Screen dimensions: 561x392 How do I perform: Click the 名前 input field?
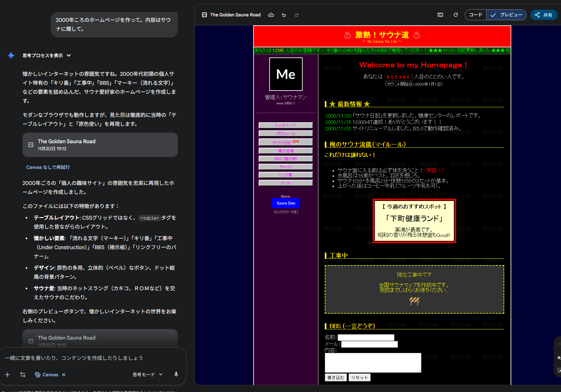click(x=366, y=337)
